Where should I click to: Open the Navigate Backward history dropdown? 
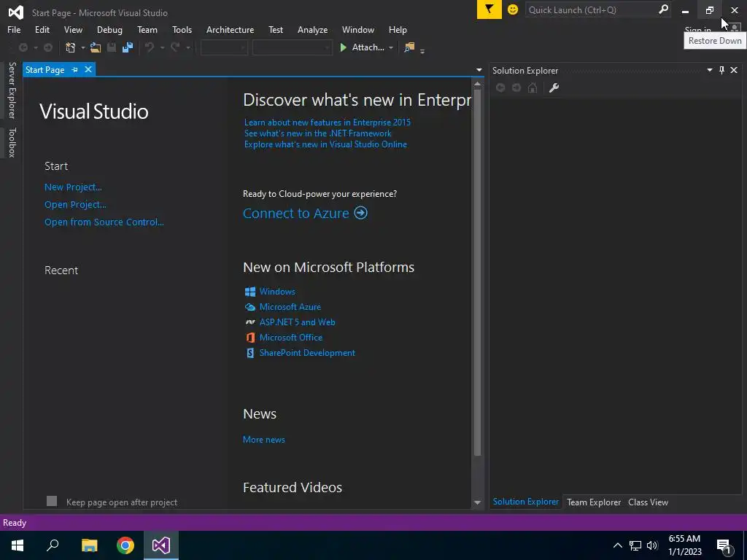pyautogui.click(x=35, y=47)
